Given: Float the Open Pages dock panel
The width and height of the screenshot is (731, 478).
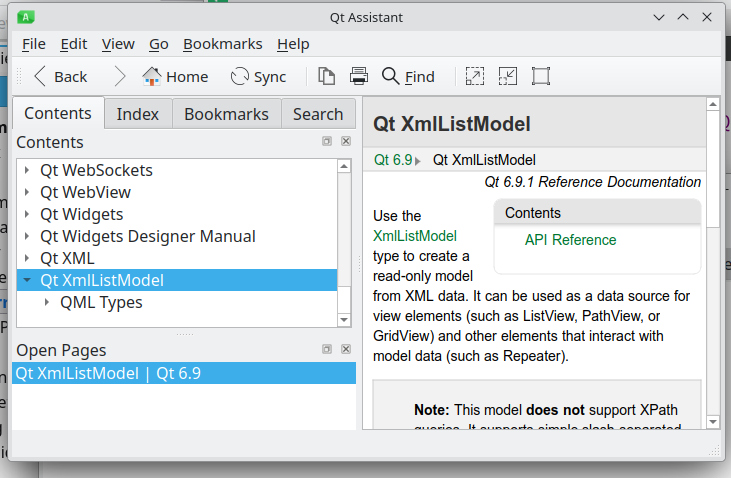Looking at the screenshot, I should 327,349.
